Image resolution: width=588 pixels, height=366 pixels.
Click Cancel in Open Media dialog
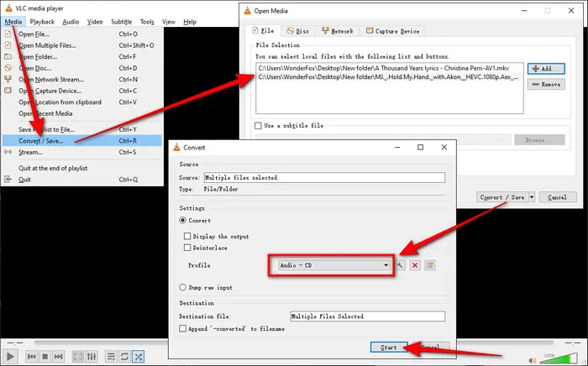(558, 197)
